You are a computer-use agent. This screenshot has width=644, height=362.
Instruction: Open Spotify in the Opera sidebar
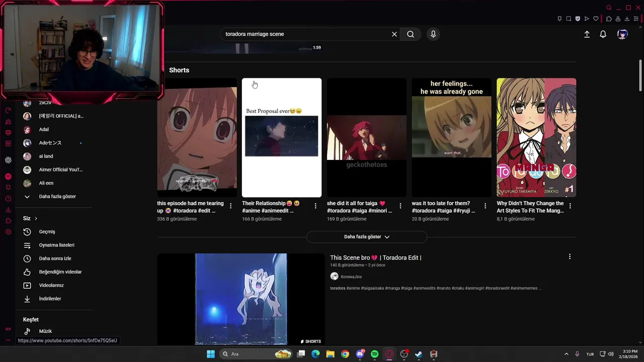point(8,176)
